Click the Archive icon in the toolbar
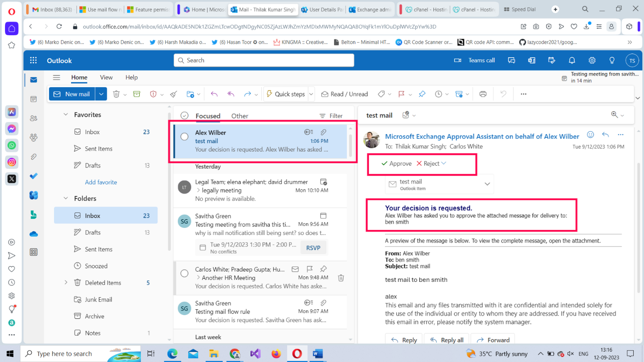The height and width of the screenshot is (362, 644). pos(137,94)
